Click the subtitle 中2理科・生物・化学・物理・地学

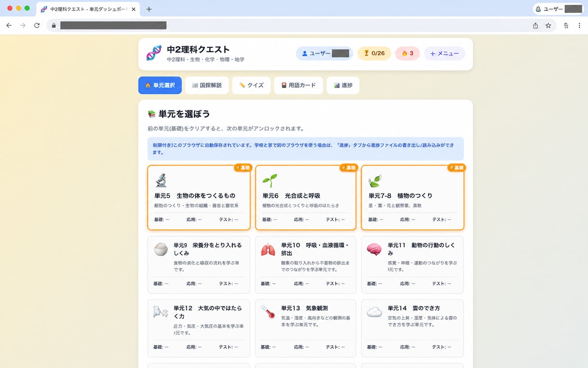[206, 59]
